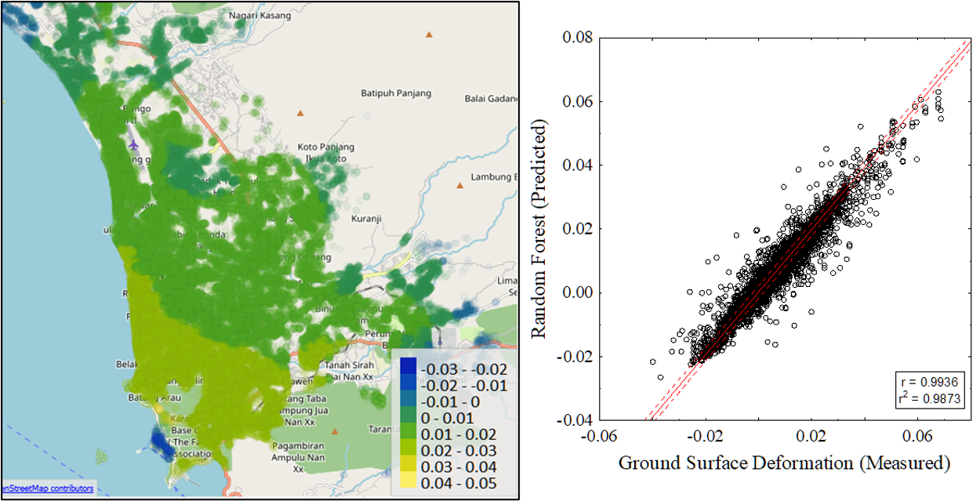980x501 pixels.
Task: Select the Kuranji place label
Action: [x=366, y=219]
